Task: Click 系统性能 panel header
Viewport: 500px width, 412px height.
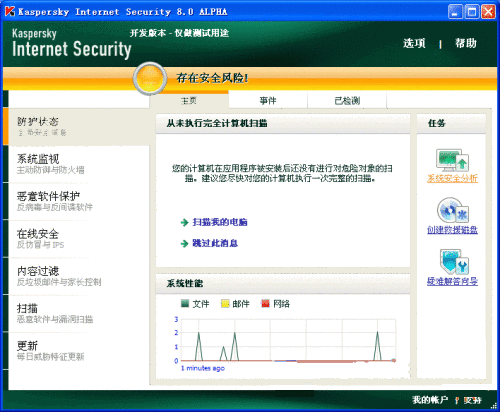Action: (283, 283)
